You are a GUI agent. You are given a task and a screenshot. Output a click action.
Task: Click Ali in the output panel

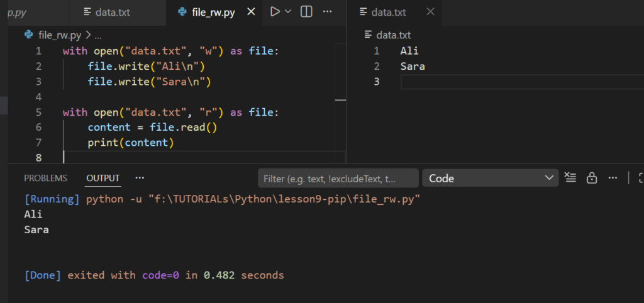33,214
